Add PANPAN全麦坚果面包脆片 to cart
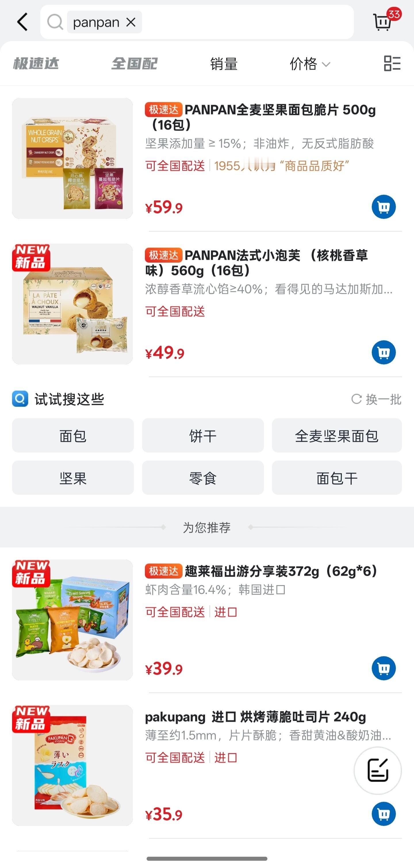The image size is (414, 868). coord(383,207)
